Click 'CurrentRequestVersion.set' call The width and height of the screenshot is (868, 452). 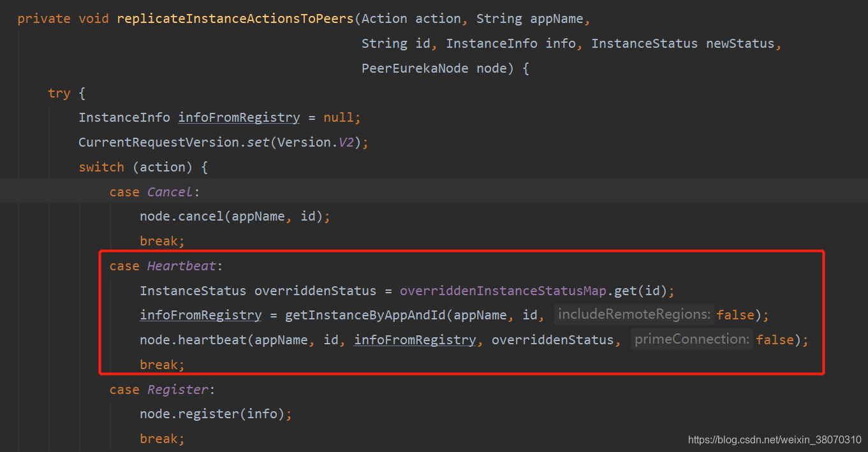[174, 142]
